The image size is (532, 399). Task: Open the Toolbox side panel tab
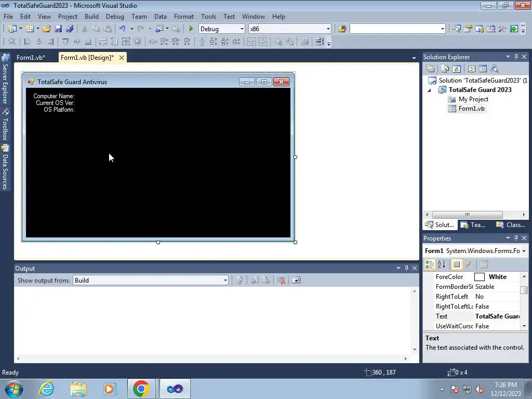(5, 124)
